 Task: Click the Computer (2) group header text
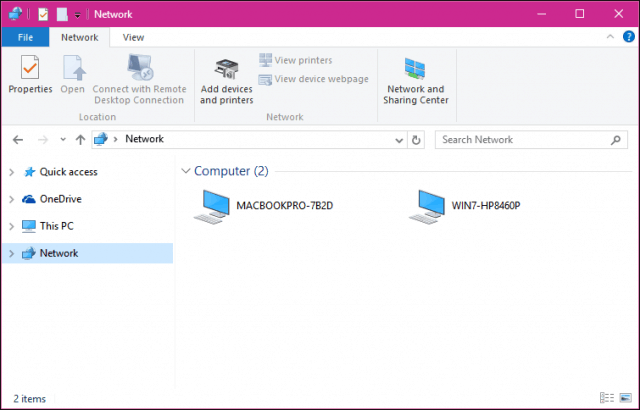[x=231, y=171]
